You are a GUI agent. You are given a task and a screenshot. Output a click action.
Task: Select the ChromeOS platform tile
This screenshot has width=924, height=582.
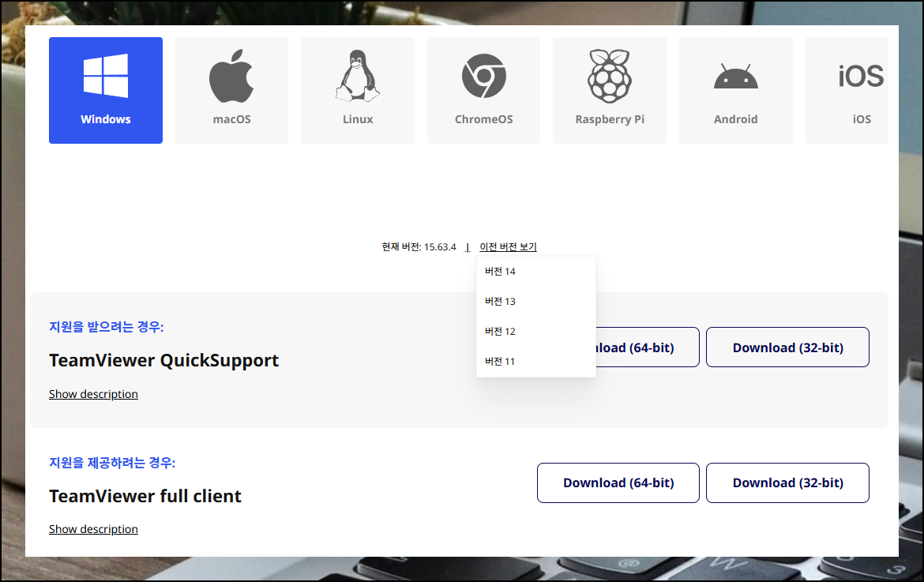click(484, 90)
